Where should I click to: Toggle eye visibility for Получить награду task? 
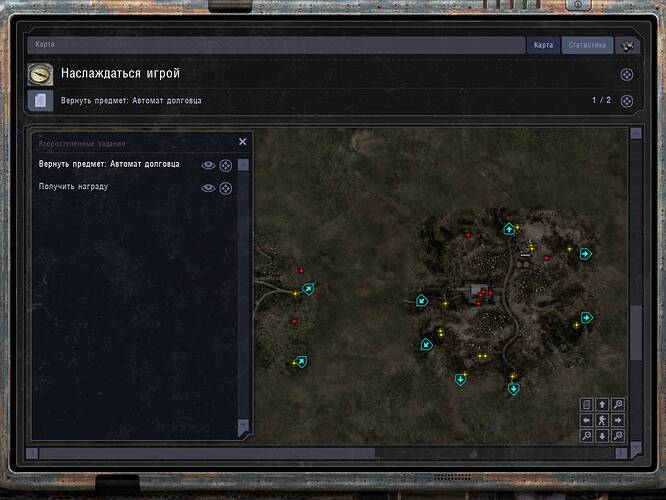click(208, 188)
